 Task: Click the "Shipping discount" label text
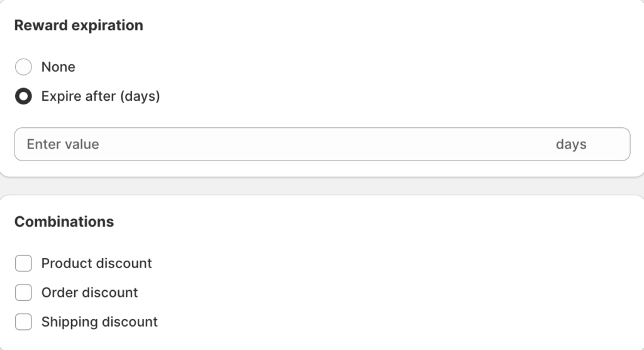click(99, 322)
